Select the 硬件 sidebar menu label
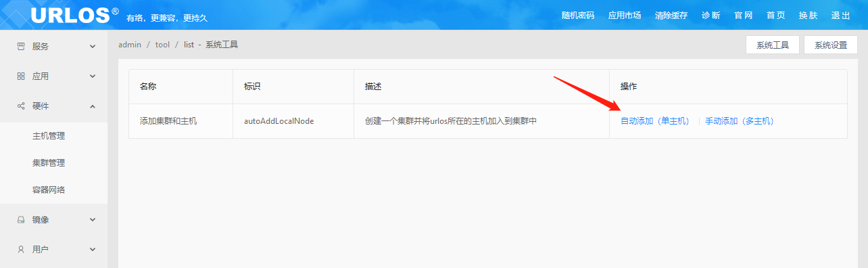Viewport: 868px width, 268px height. [x=41, y=106]
